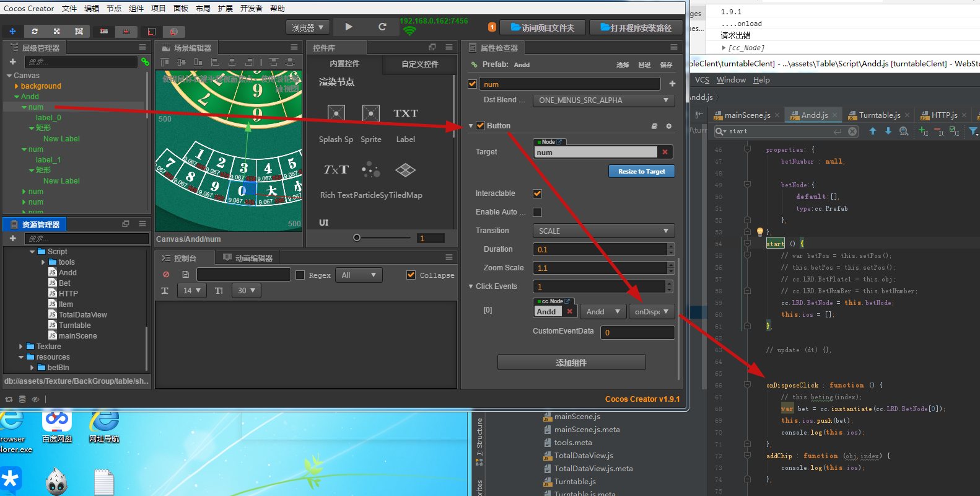Screen dimensions: 980x496
Task: Open the Turntable.js tab in WebStorm
Action: tap(880, 115)
